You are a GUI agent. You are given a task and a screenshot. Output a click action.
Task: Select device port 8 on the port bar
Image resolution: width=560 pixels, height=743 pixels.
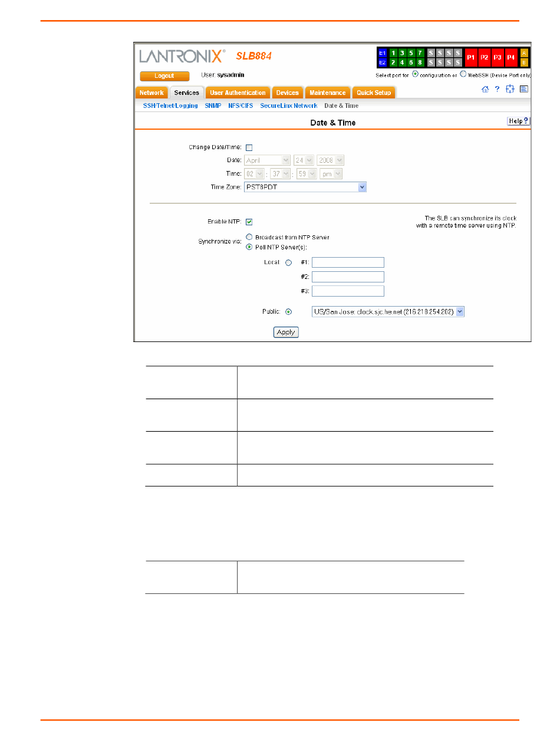[420, 62]
